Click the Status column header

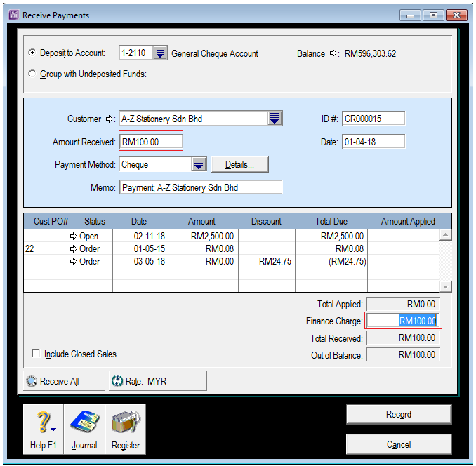click(95, 222)
